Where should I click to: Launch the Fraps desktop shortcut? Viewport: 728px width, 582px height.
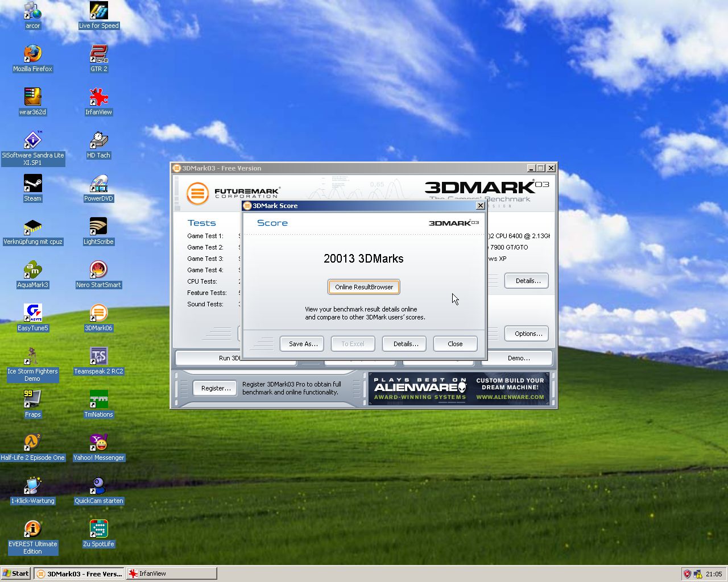32,404
